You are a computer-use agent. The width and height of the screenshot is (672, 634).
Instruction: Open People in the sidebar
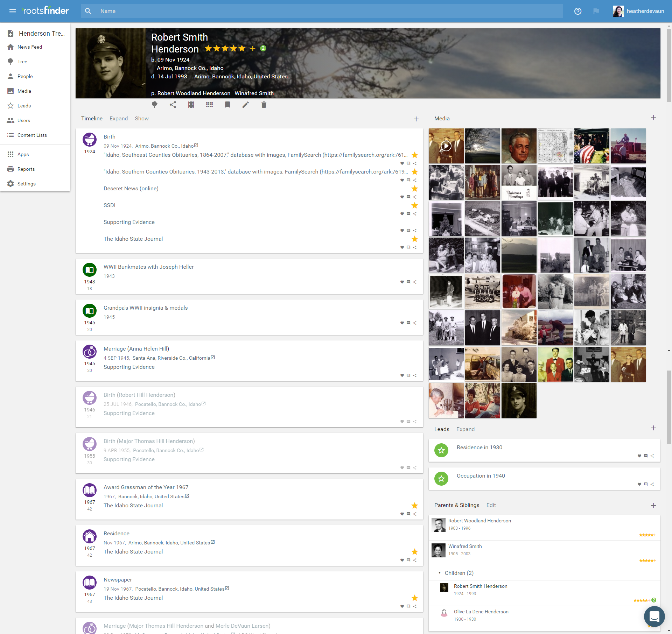25,76
